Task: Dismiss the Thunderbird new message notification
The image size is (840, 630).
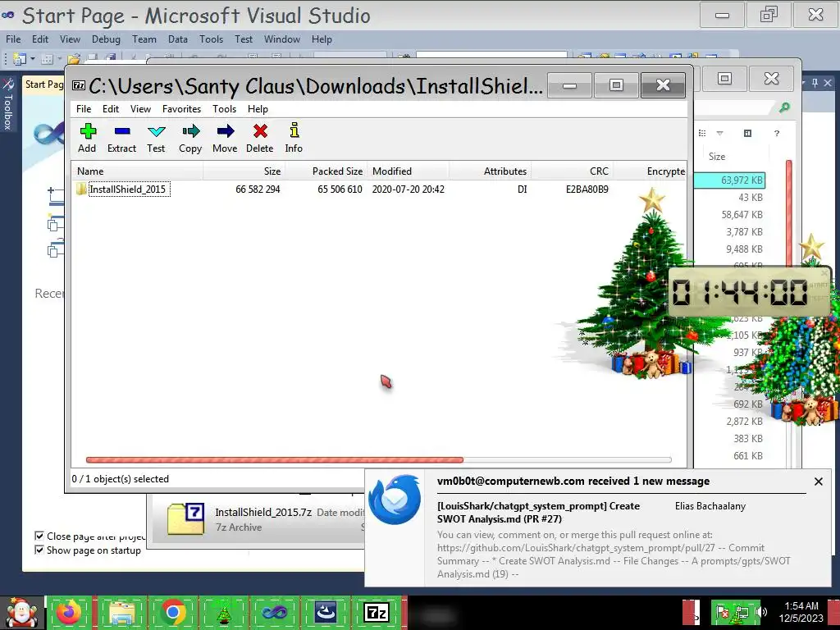Action: tap(818, 481)
